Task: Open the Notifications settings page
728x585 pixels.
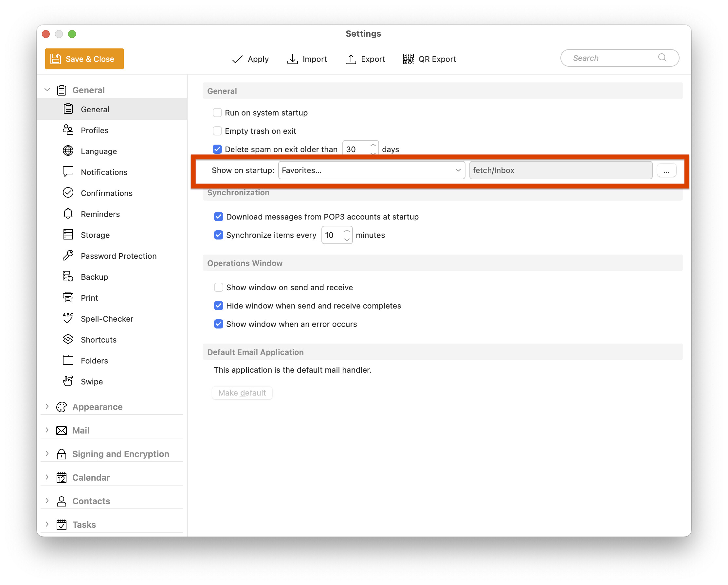Action: [112, 172]
